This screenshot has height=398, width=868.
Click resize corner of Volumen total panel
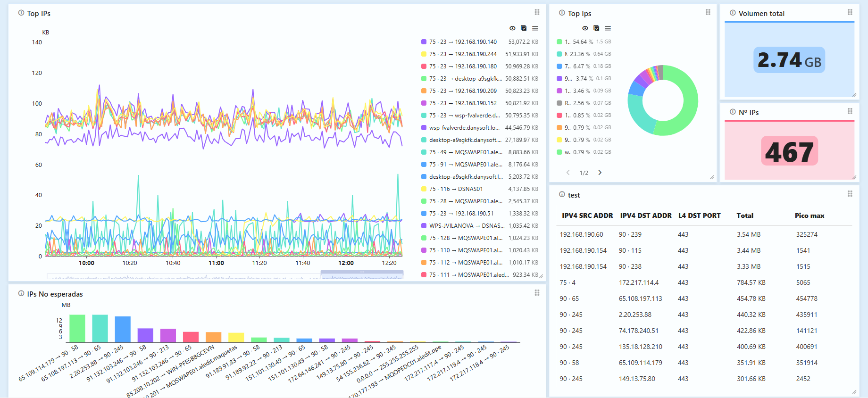[854, 95]
